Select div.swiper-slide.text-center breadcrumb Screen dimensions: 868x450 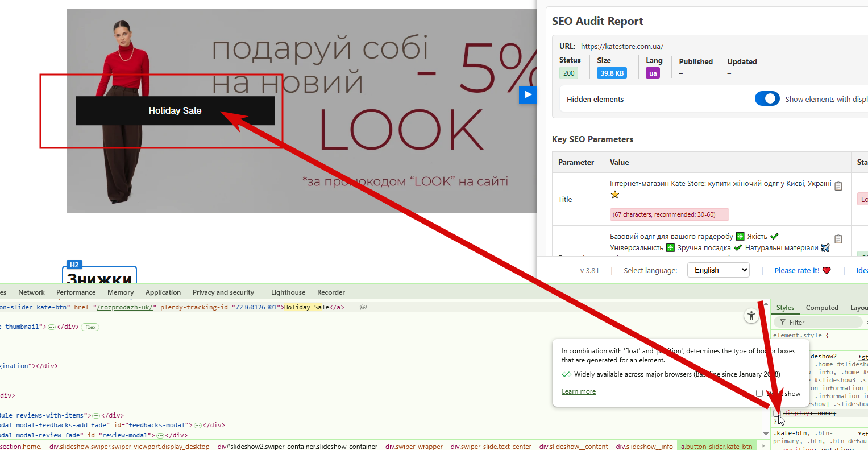(491, 447)
